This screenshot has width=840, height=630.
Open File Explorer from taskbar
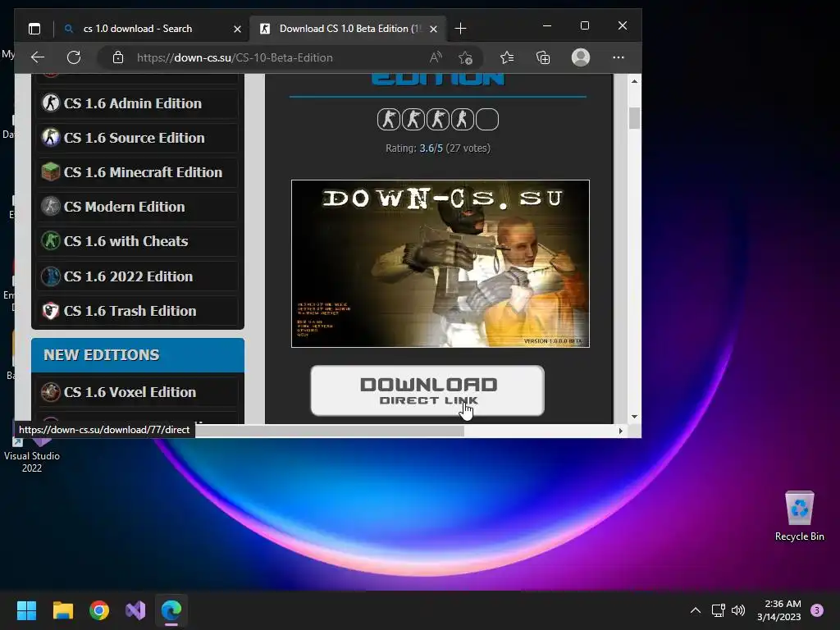pyautogui.click(x=62, y=610)
